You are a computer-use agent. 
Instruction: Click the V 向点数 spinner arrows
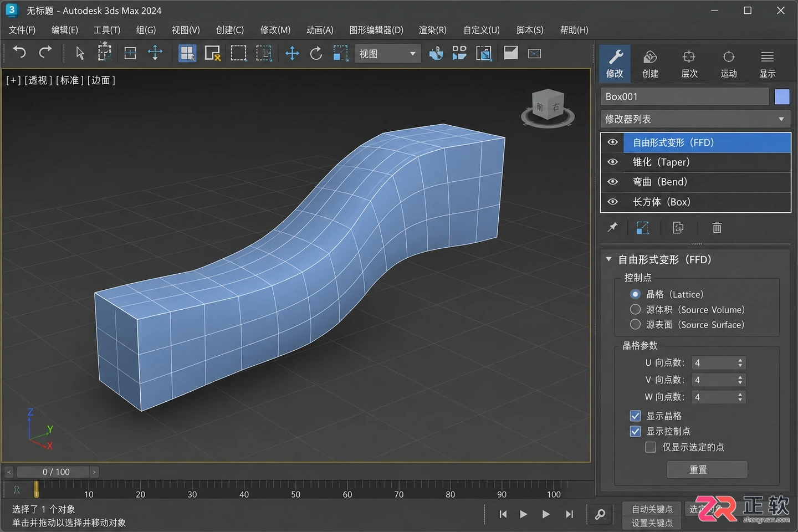click(740, 380)
